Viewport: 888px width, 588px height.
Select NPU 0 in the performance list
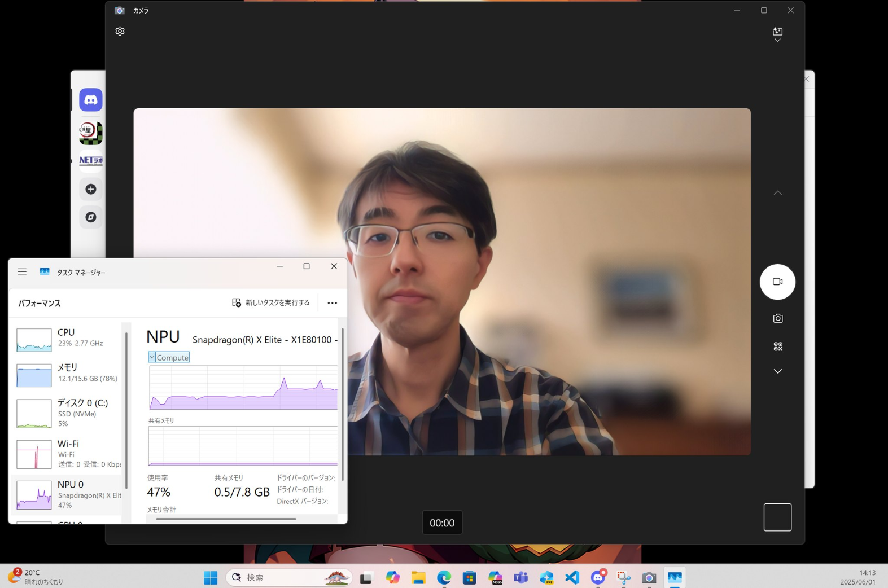tap(66, 495)
